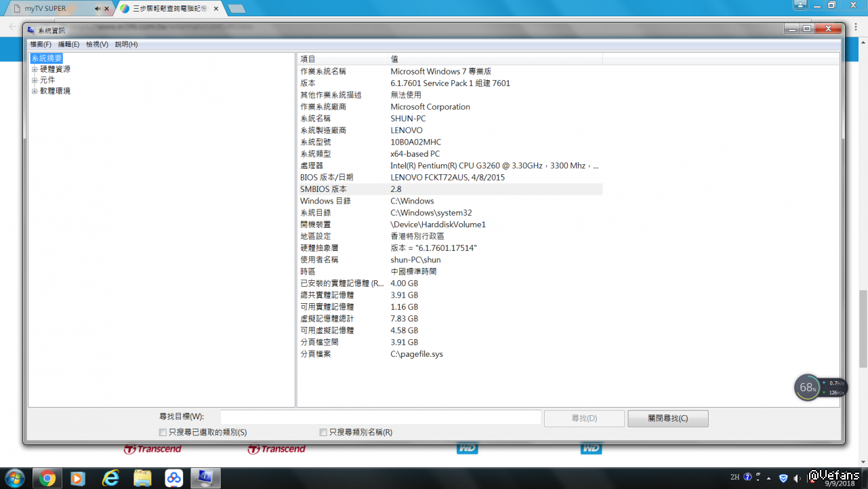The image size is (868, 489).
Task: Launch the media player taskbar icon
Action: click(77, 478)
